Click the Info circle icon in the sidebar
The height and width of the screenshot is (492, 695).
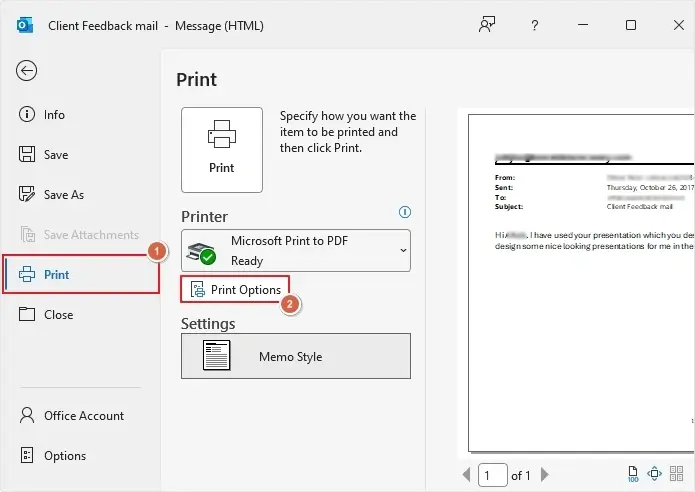point(27,114)
